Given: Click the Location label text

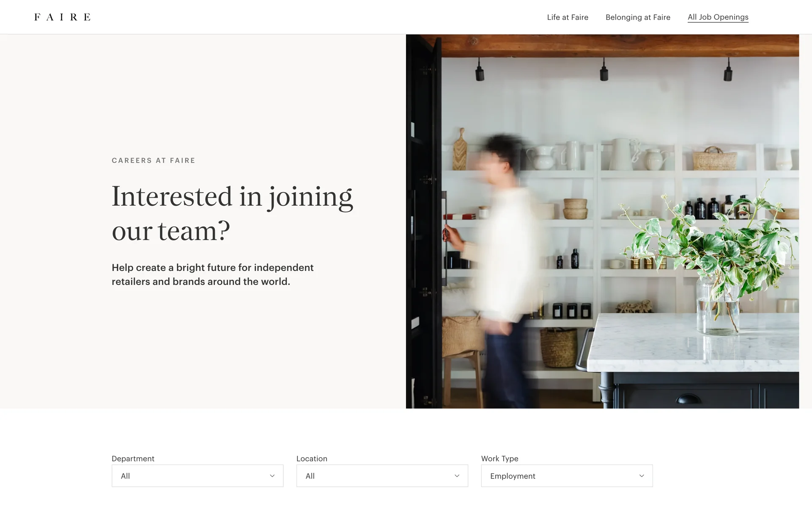Looking at the screenshot, I should pyautogui.click(x=312, y=458).
